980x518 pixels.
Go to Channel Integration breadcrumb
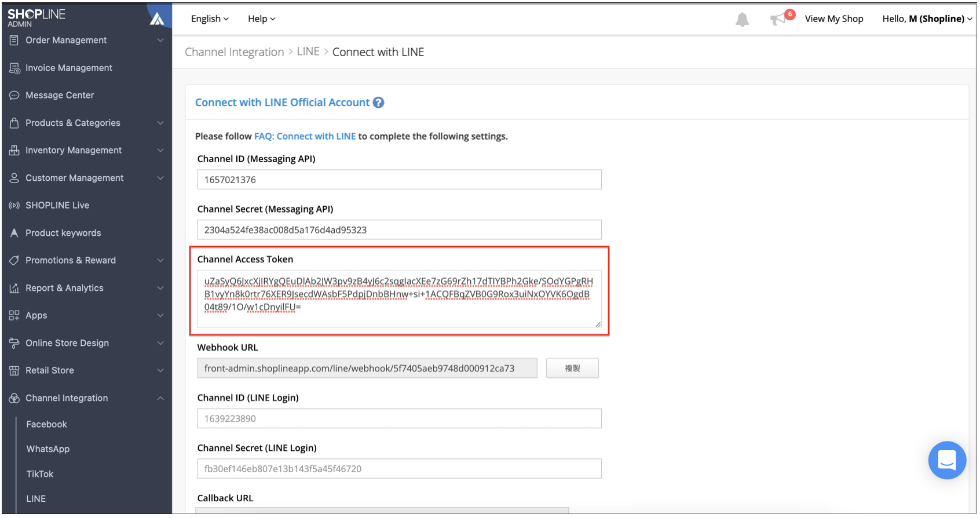pyautogui.click(x=234, y=52)
